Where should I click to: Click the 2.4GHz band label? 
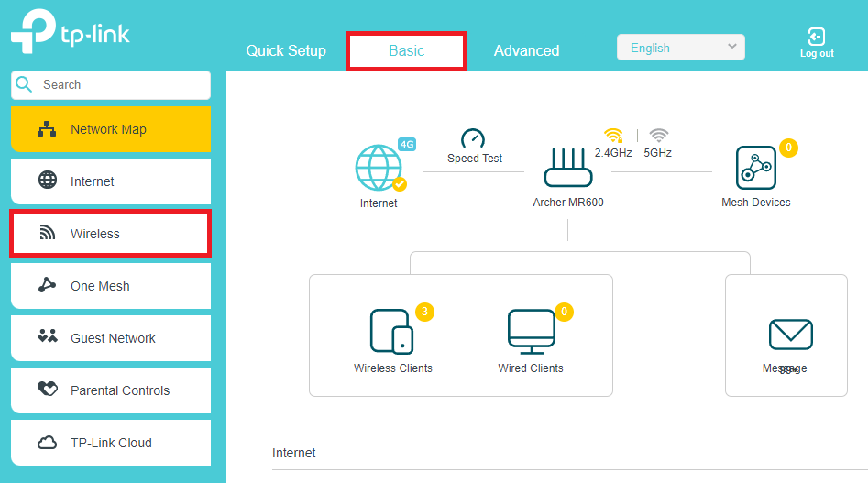pyautogui.click(x=613, y=153)
